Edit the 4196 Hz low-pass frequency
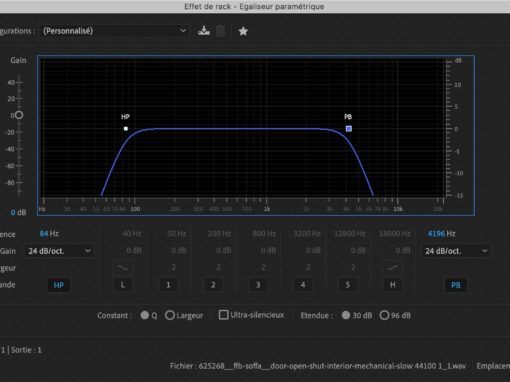The height and width of the screenshot is (382, 510). [x=441, y=234]
